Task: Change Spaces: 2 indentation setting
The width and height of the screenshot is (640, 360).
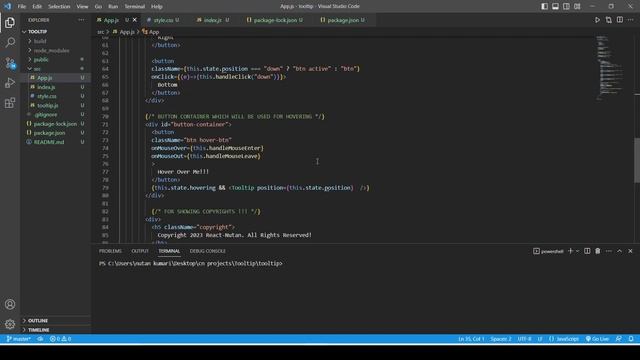Action: pos(501,339)
